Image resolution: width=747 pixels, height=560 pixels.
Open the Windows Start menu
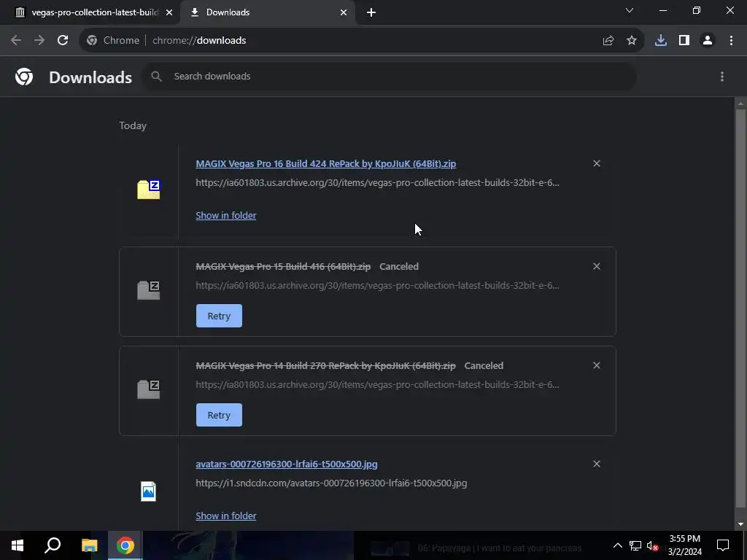click(18, 545)
